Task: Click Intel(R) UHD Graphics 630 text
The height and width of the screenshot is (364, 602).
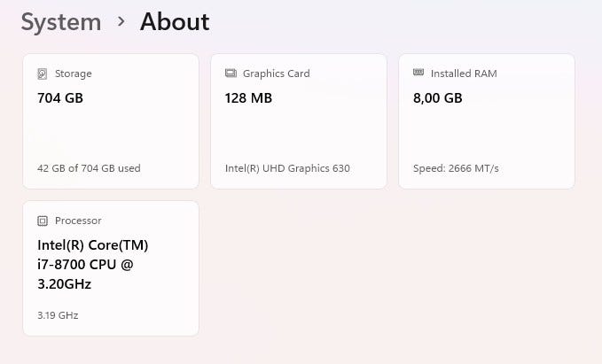Action: click(x=287, y=168)
